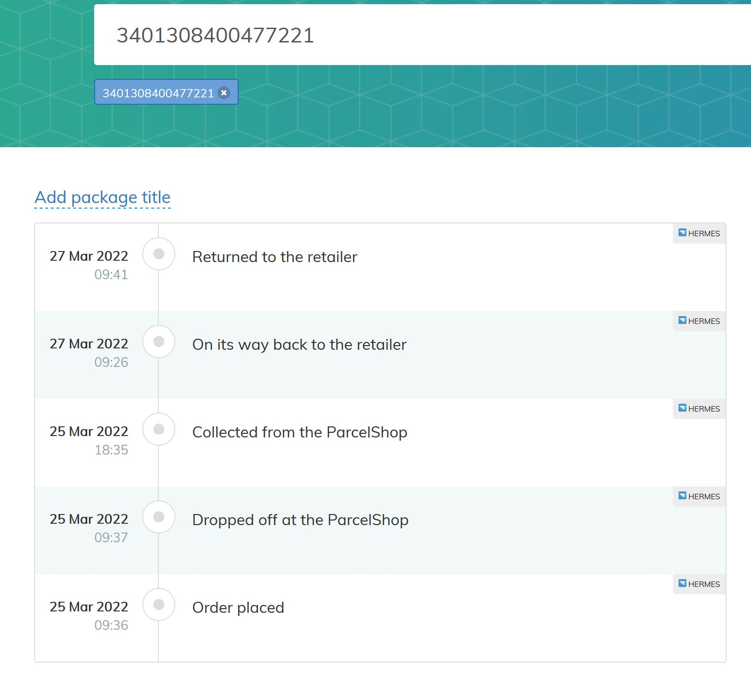Click timeline marker for On its way back

(159, 341)
